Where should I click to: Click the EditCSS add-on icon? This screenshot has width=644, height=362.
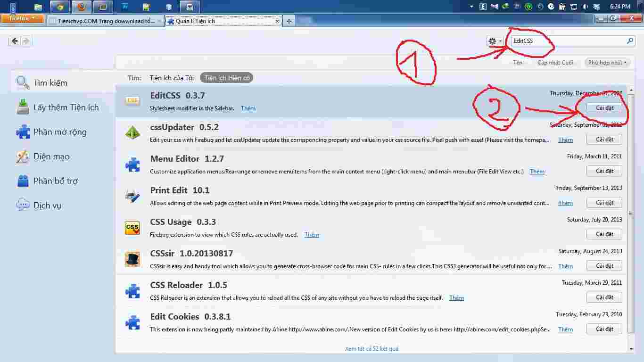click(x=132, y=101)
